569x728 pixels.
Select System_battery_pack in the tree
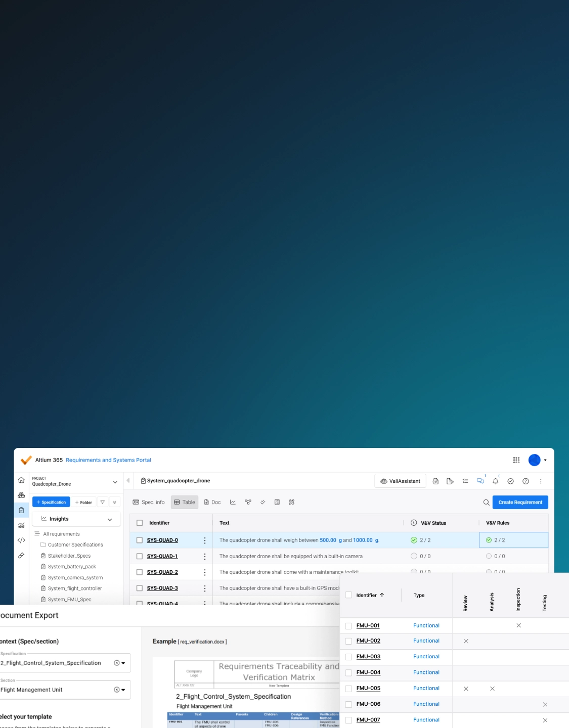coord(72,567)
